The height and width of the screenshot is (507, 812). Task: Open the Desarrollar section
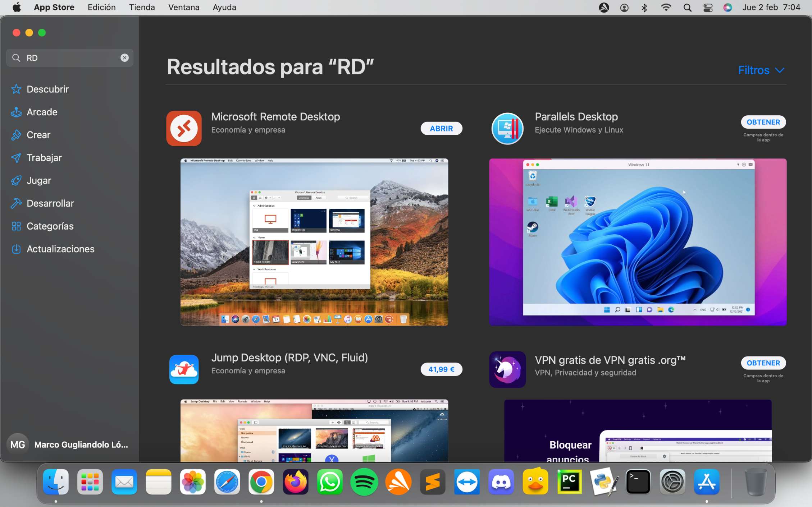point(42,203)
